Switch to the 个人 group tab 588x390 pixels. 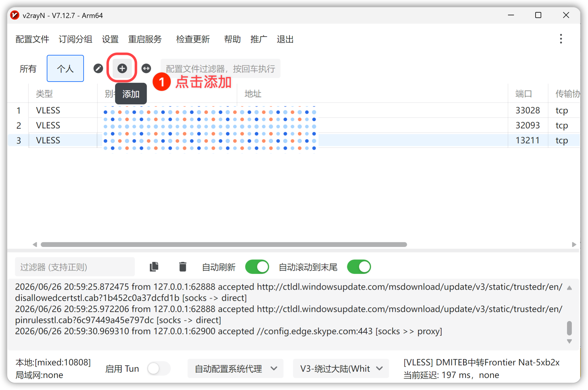(65, 68)
